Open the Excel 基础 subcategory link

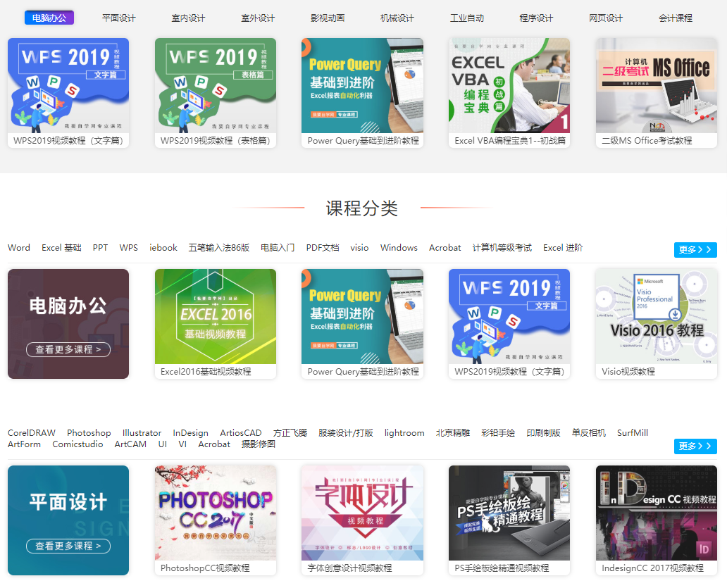[62, 247]
